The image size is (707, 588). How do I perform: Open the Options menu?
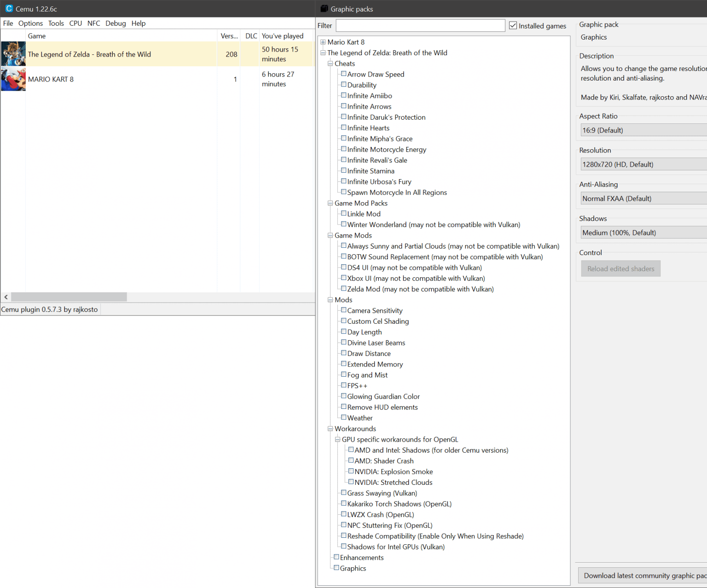30,23
